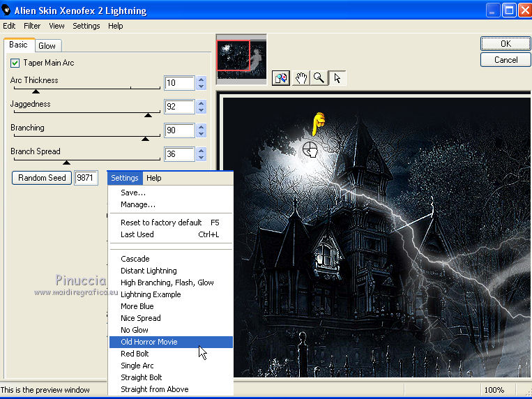Pick the More Blue preset
532x399 pixels.
tap(171, 306)
